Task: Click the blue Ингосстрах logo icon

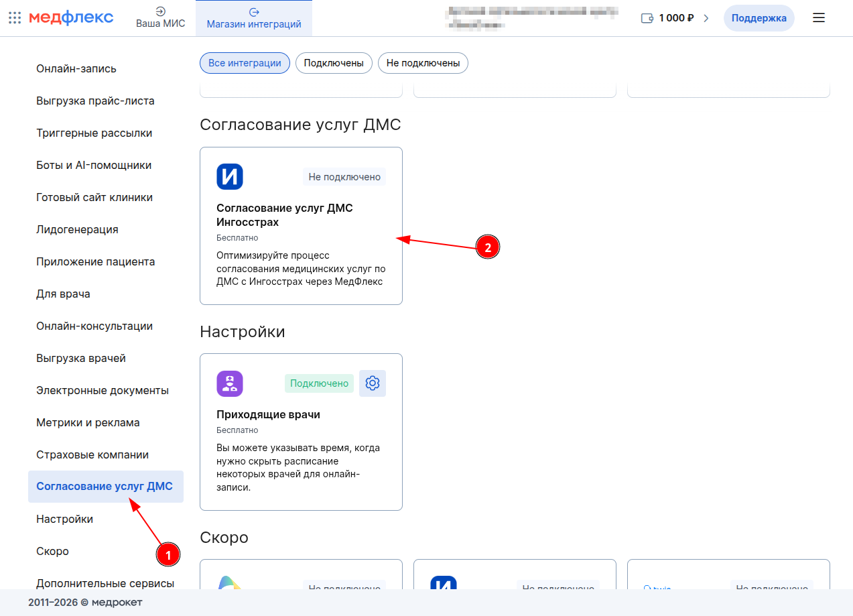Action: point(230,177)
